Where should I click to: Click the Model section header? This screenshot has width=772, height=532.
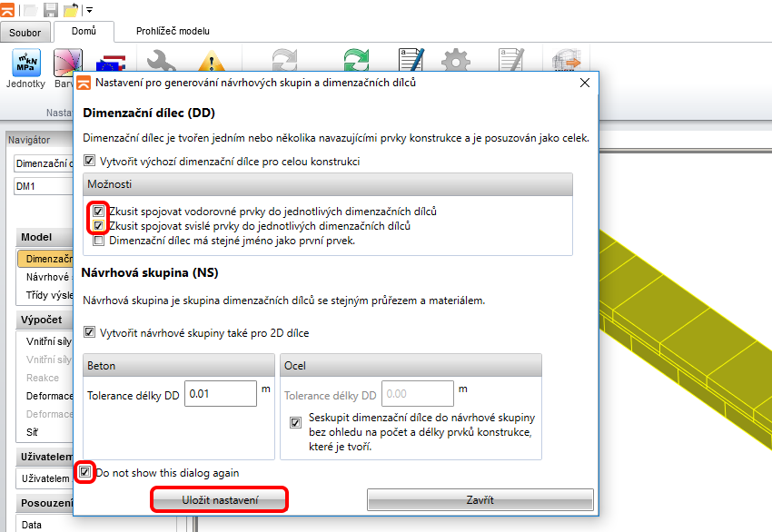point(45,237)
